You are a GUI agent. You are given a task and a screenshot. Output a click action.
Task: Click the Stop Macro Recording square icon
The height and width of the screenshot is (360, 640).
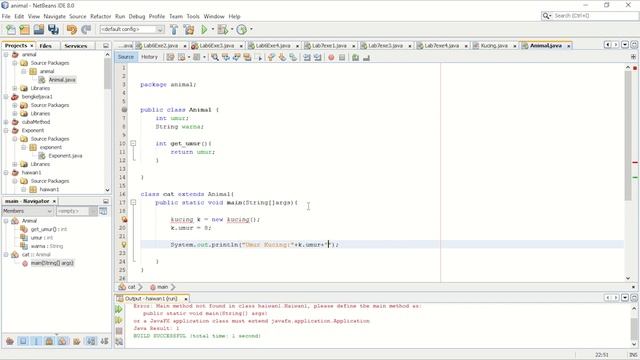coord(342,58)
